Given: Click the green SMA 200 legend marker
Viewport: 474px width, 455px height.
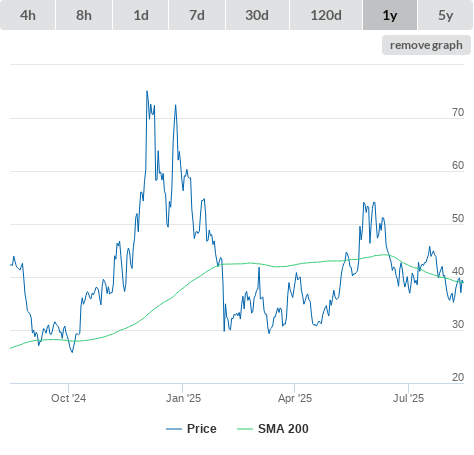Looking at the screenshot, I should 245,429.
